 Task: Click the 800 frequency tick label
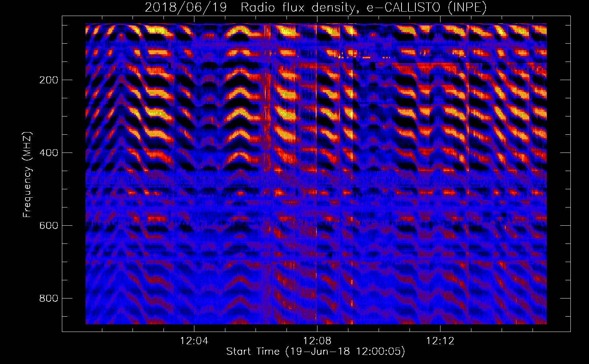49,298
